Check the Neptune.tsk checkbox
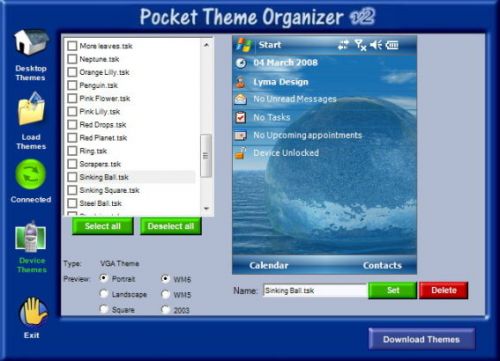 (x=72, y=59)
